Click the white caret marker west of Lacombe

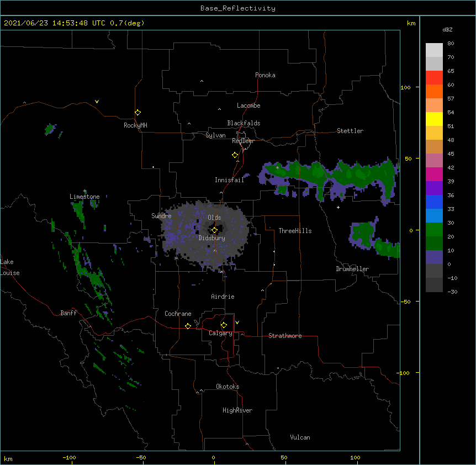tap(219, 109)
